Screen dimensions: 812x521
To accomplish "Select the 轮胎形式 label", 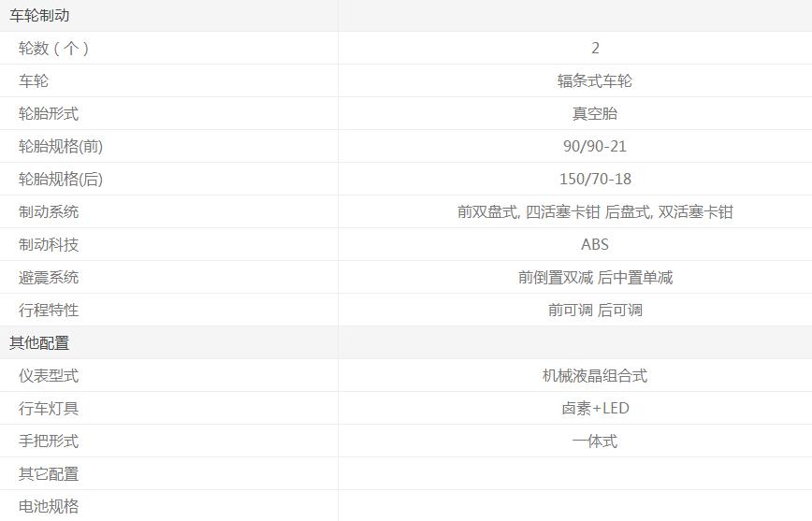I will (x=49, y=114).
